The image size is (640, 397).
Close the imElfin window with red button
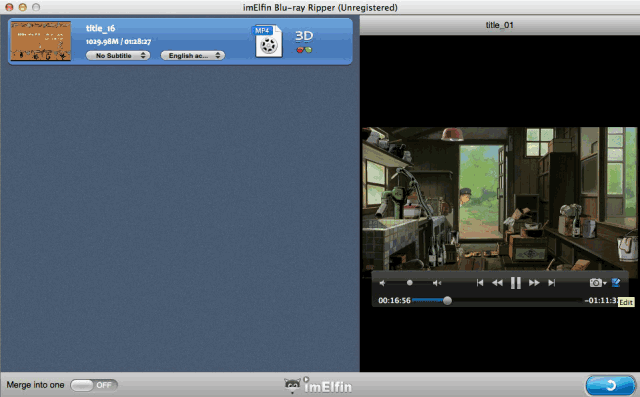pyautogui.click(x=9, y=7)
